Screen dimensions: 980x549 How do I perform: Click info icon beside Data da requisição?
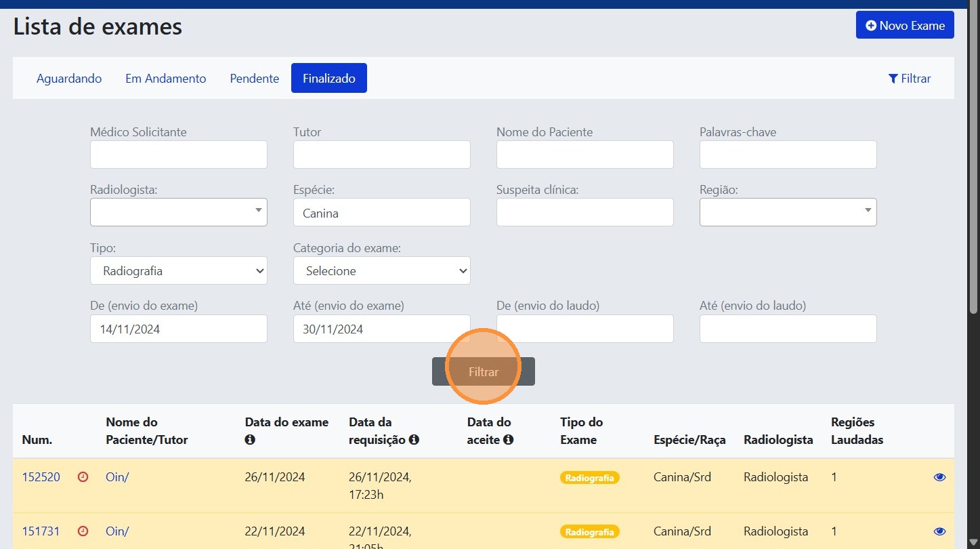(414, 440)
